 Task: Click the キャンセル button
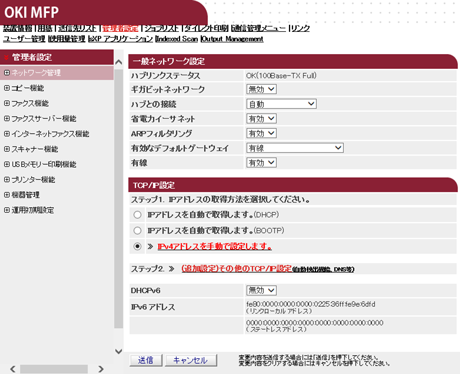click(x=190, y=360)
